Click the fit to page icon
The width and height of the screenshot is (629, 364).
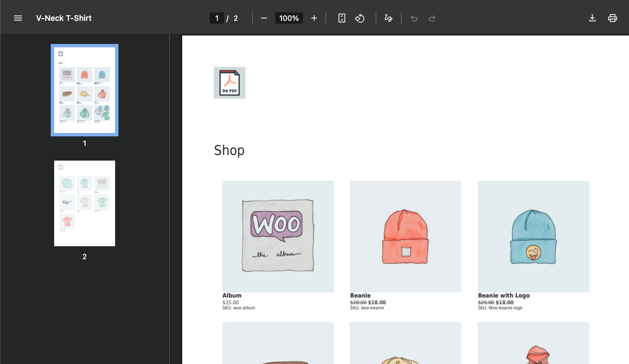point(341,18)
